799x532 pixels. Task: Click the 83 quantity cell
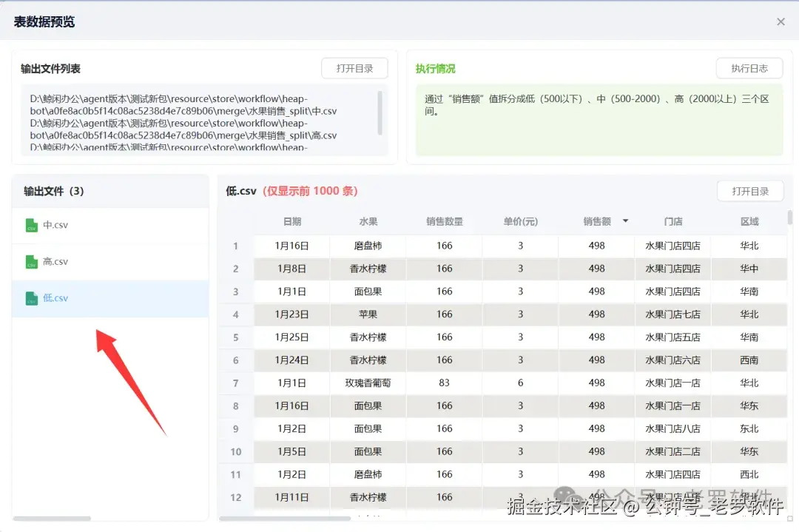(x=445, y=383)
